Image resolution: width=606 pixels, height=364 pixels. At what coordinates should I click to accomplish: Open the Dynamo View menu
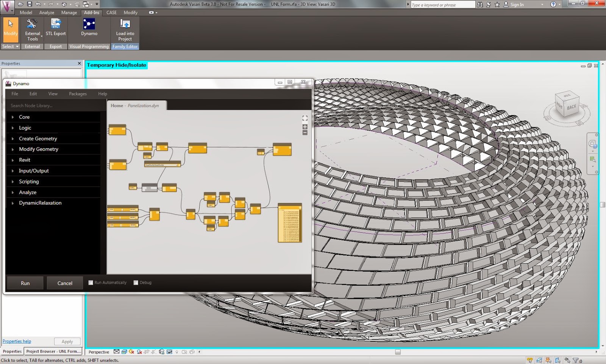pos(53,94)
